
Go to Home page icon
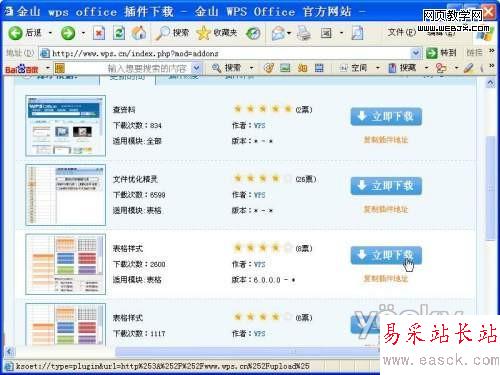pyautogui.click(x=139, y=33)
